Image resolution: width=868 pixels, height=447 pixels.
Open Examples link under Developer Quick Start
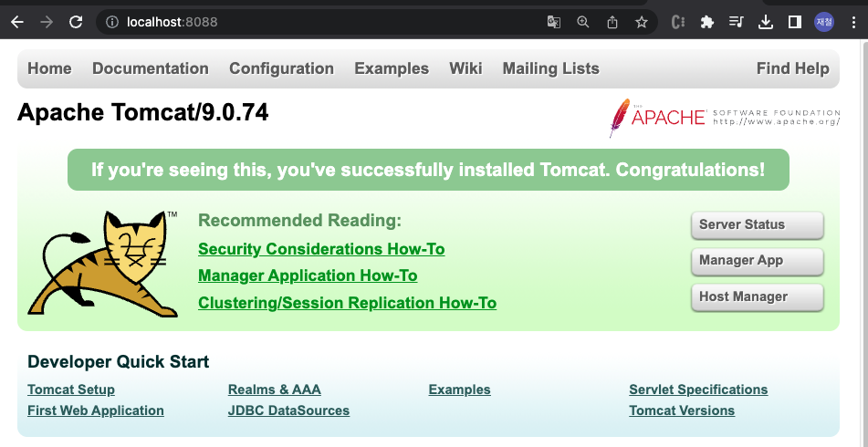[459, 390]
